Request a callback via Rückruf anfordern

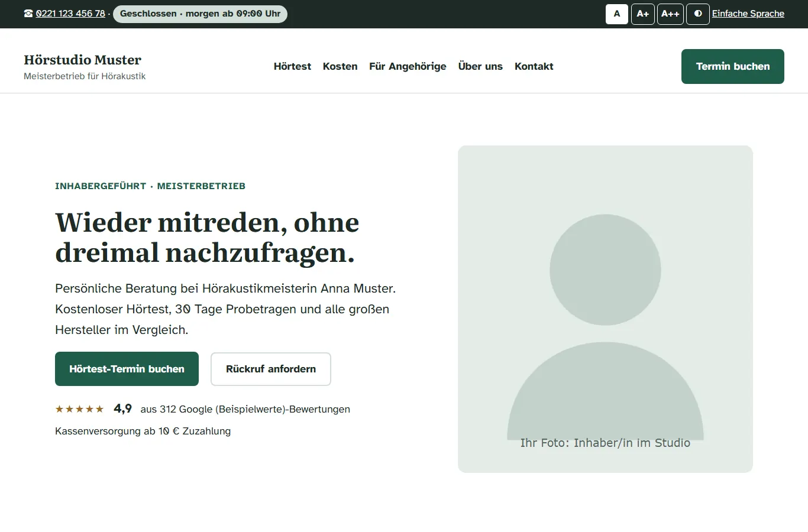[x=271, y=369]
